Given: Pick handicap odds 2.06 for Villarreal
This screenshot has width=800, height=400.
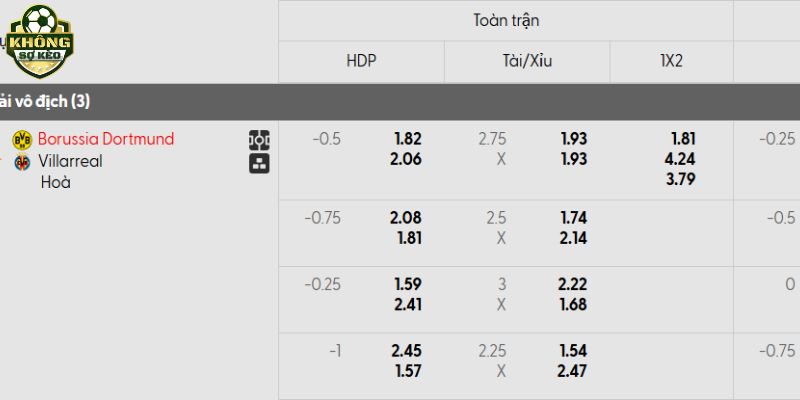Looking at the screenshot, I should point(407,158).
